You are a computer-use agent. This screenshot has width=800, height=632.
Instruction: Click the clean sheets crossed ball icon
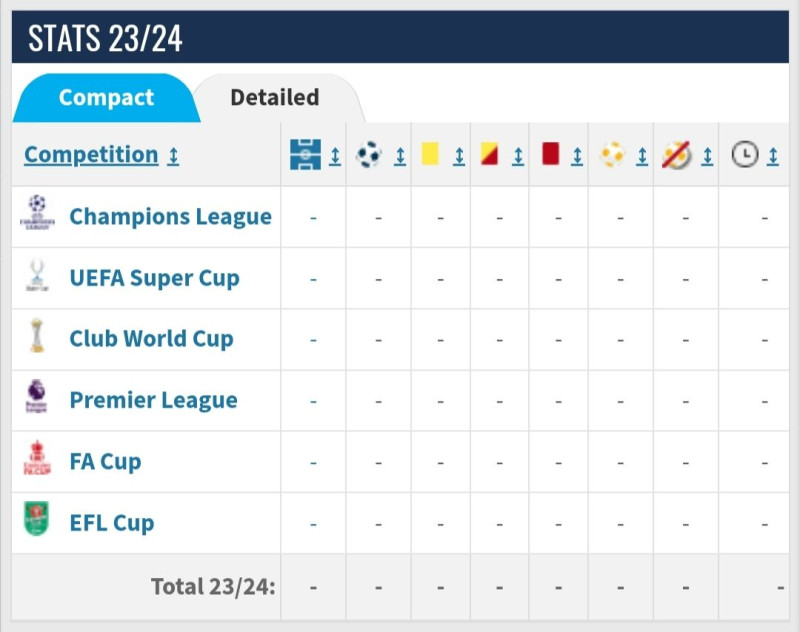[677, 155]
